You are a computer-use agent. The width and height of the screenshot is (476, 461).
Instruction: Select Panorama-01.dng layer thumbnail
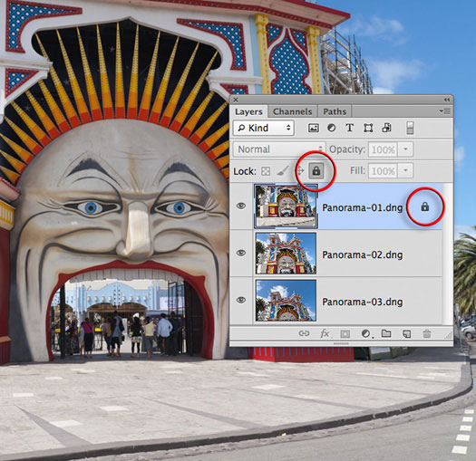pos(286,206)
